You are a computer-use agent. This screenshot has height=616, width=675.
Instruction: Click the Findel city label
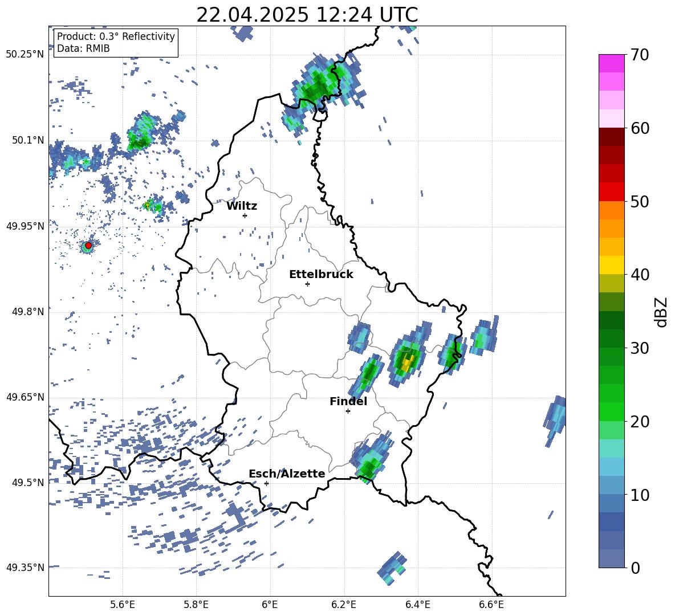348,401
